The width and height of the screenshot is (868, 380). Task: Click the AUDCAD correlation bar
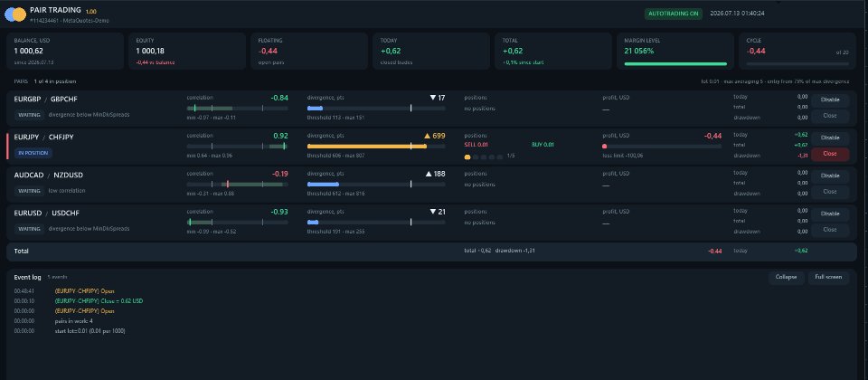point(238,184)
